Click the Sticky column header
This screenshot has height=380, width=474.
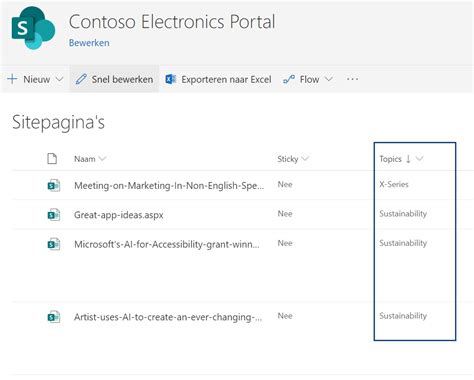click(x=288, y=159)
